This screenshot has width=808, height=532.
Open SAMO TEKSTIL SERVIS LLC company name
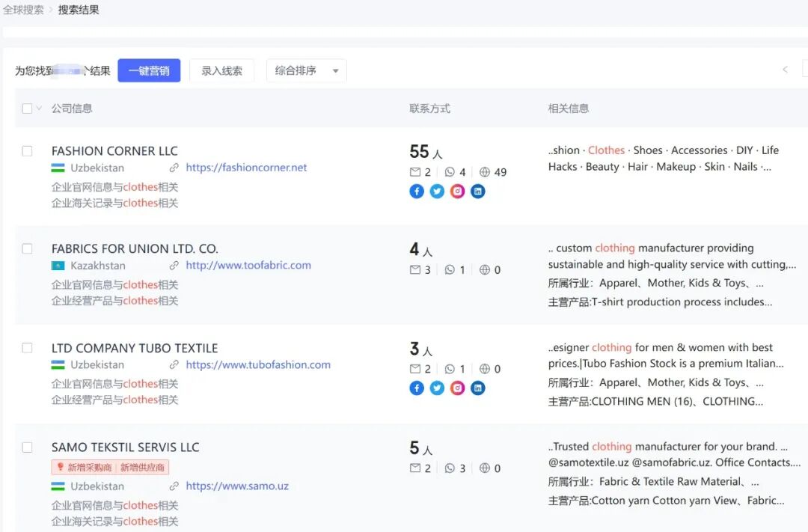point(125,447)
